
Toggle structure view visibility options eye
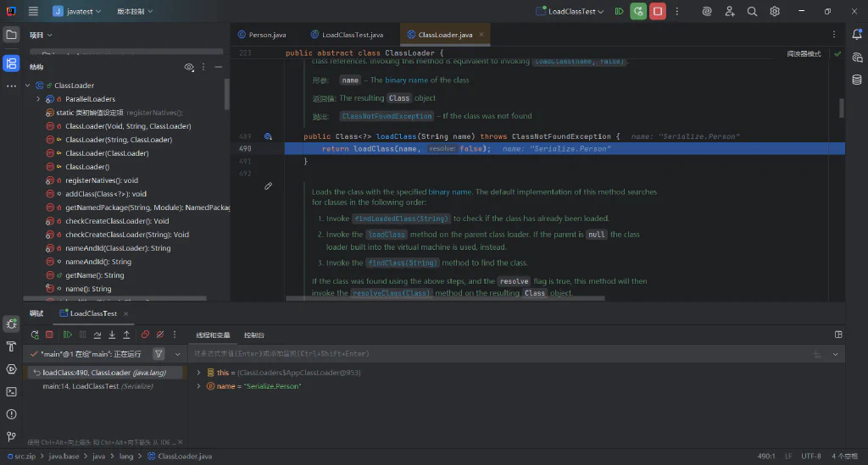coord(189,67)
